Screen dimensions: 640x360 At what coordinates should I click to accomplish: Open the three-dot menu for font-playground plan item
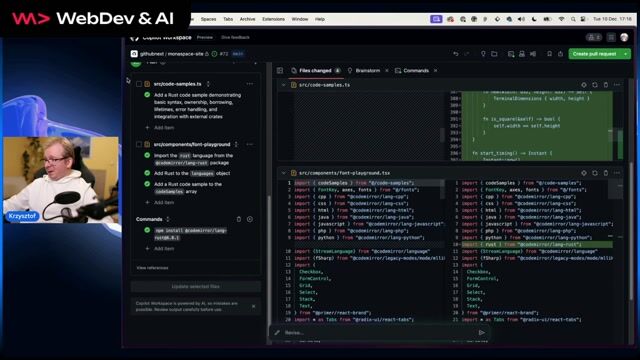pyautogui.click(x=250, y=144)
